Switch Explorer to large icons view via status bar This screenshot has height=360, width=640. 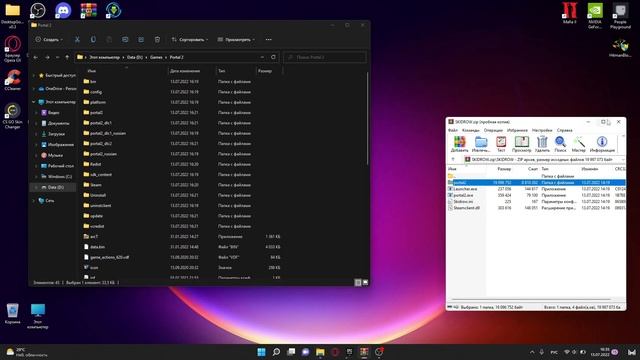click(x=365, y=282)
